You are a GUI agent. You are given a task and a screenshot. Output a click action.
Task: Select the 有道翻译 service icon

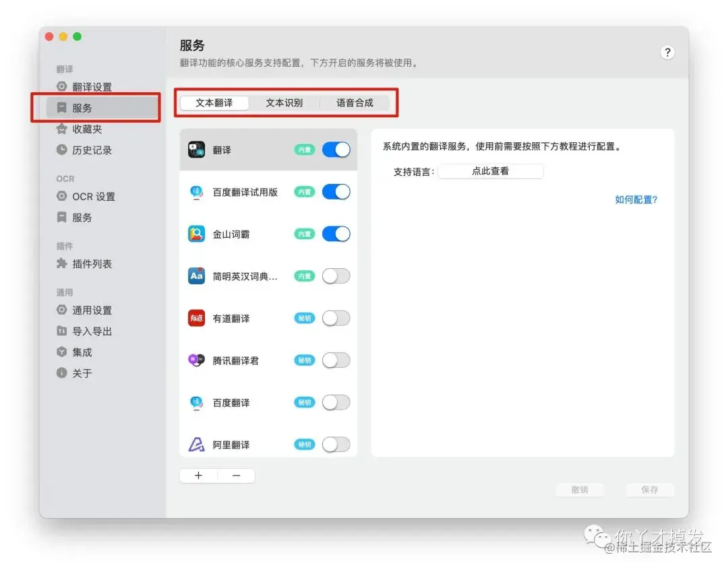pyautogui.click(x=196, y=318)
